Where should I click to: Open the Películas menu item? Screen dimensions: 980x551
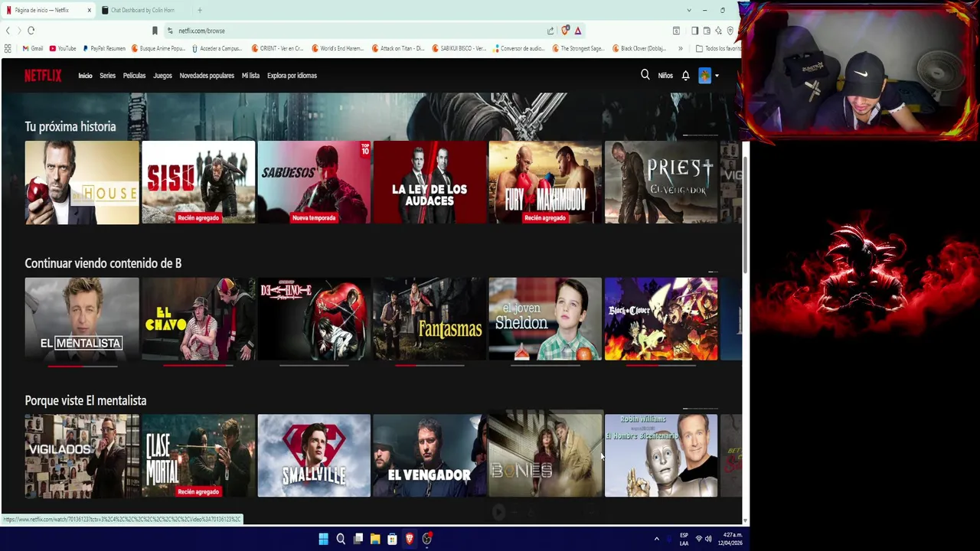click(x=134, y=76)
